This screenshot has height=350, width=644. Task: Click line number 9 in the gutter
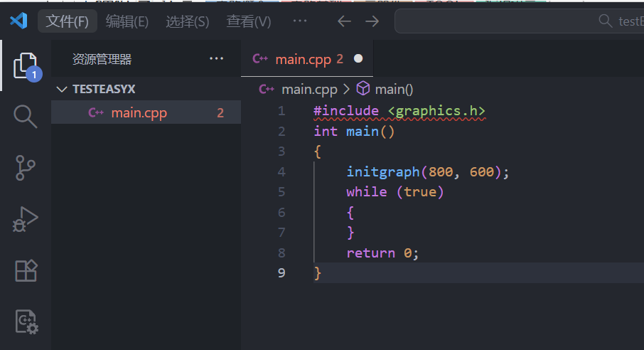(x=281, y=273)
